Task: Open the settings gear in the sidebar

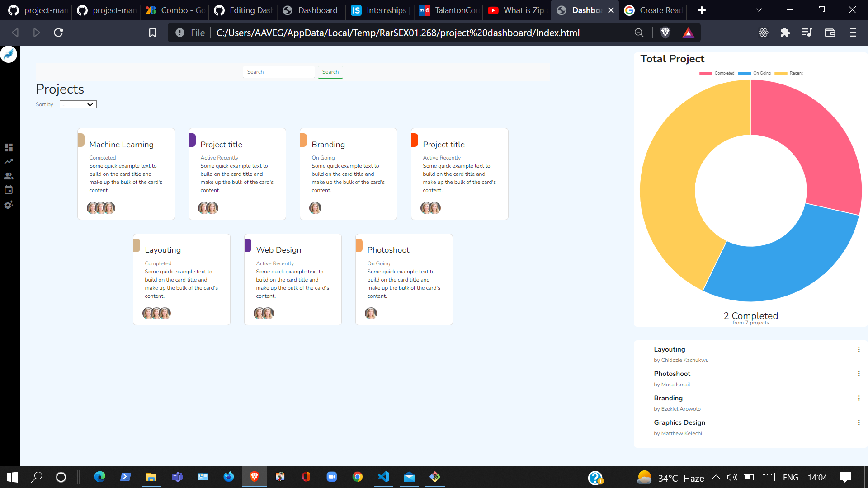Action: 9,205
